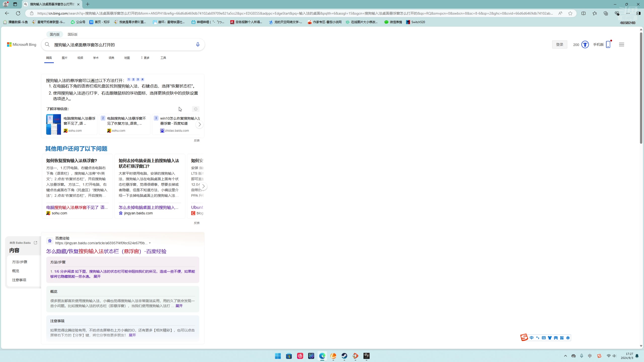The width and height of the screenshot is (644, 362).
Task: Select the 图片 search tab
Action: [x=65, y=58]
